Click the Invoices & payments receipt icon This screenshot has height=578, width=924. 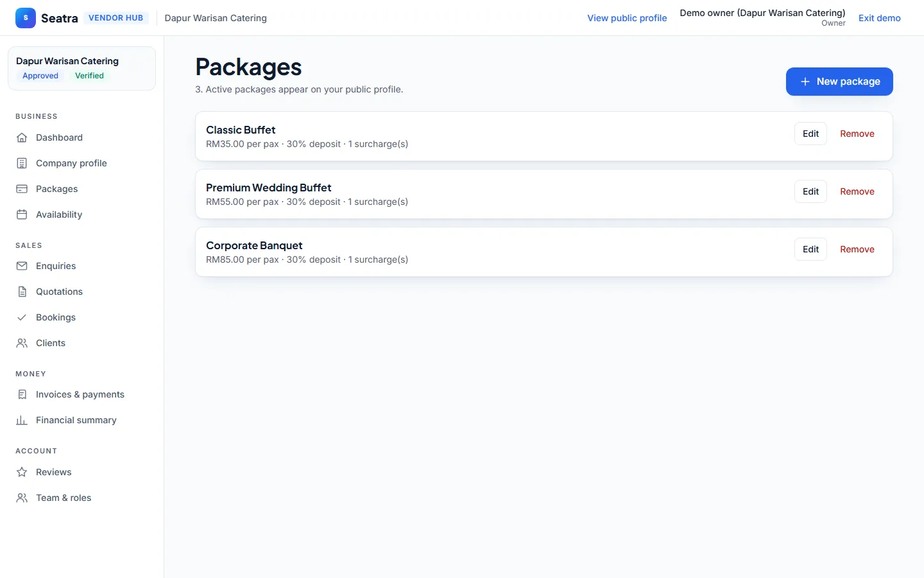click(x=22, y=394)
